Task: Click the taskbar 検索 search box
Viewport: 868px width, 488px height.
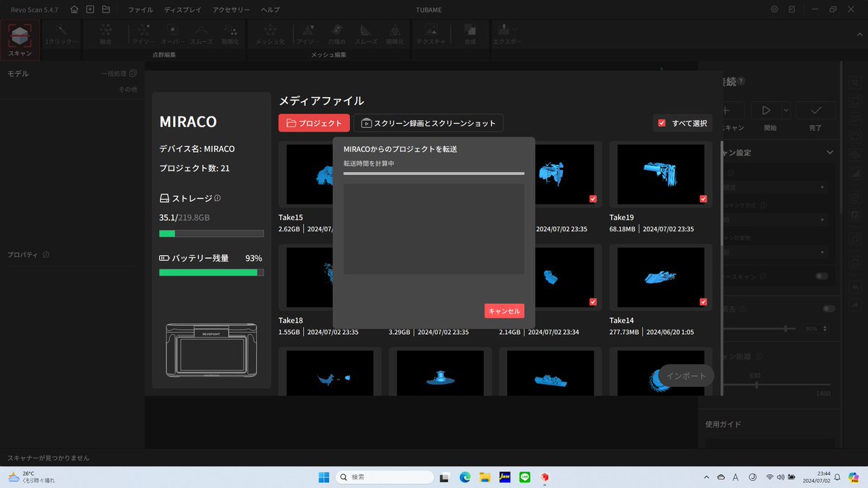Action: 386,477
